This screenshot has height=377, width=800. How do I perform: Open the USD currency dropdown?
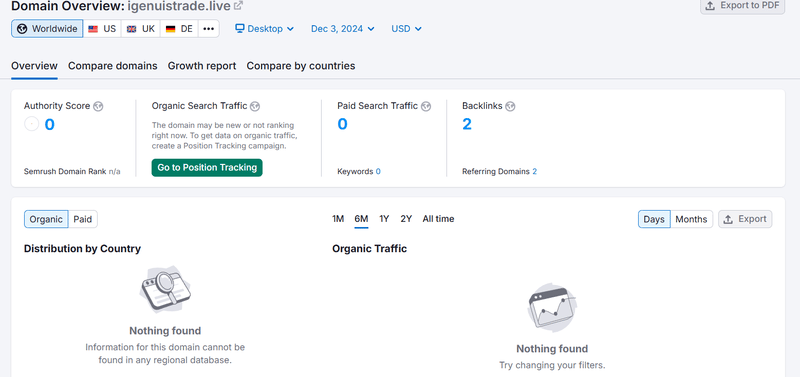[x=407, y=29]
